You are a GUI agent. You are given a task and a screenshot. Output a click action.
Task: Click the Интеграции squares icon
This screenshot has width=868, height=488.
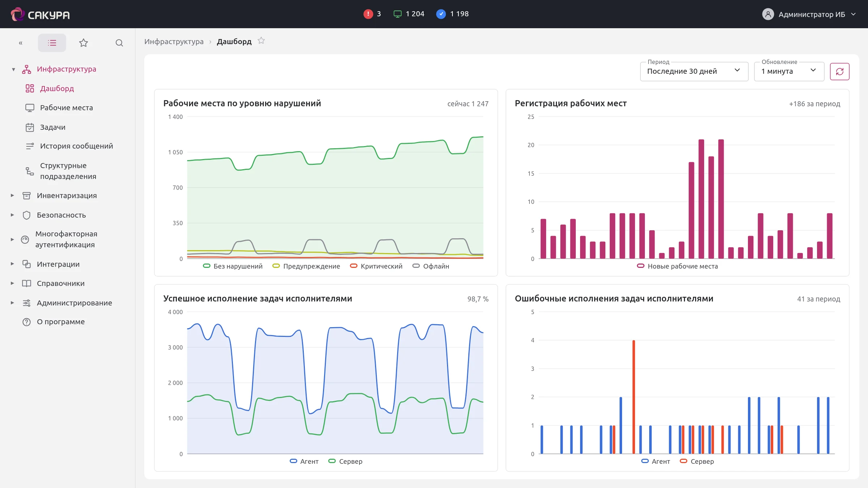(26, 264)
